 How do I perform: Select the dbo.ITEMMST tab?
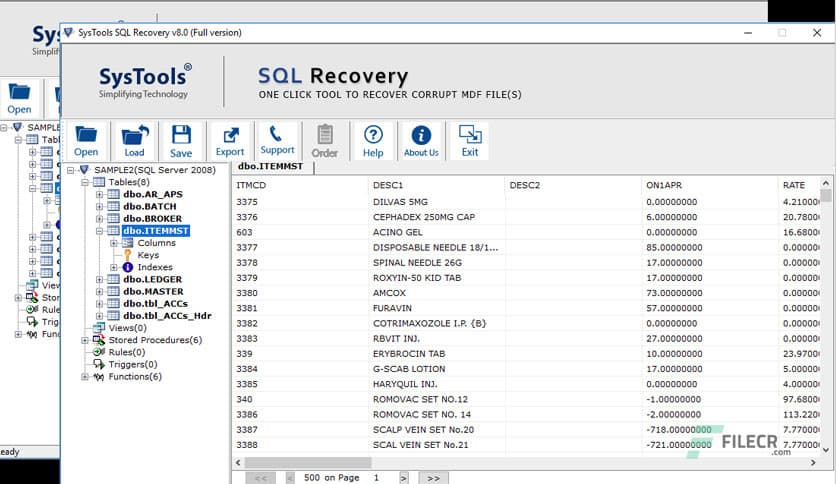272,167
